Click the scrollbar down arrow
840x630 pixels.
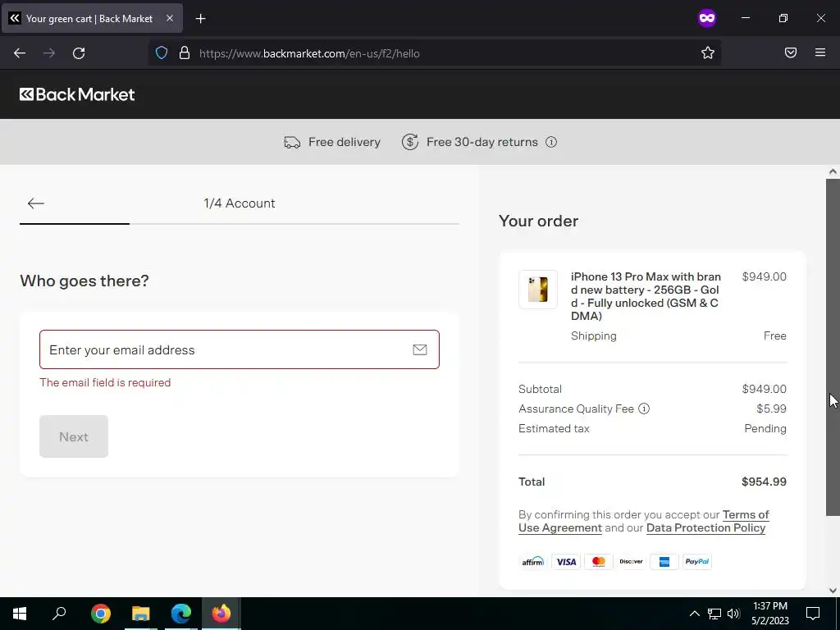pos(833,591)
